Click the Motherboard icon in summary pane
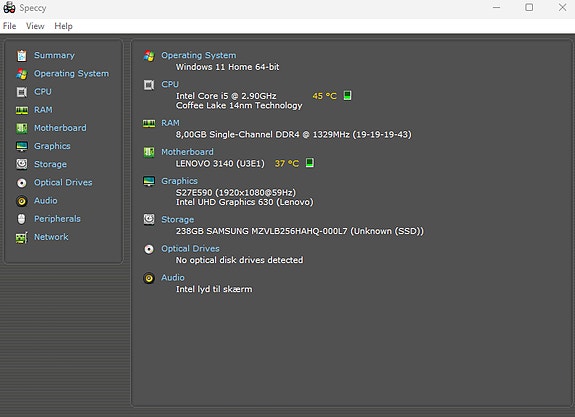Screen dimensions: 575x417 tap(149, 152)
